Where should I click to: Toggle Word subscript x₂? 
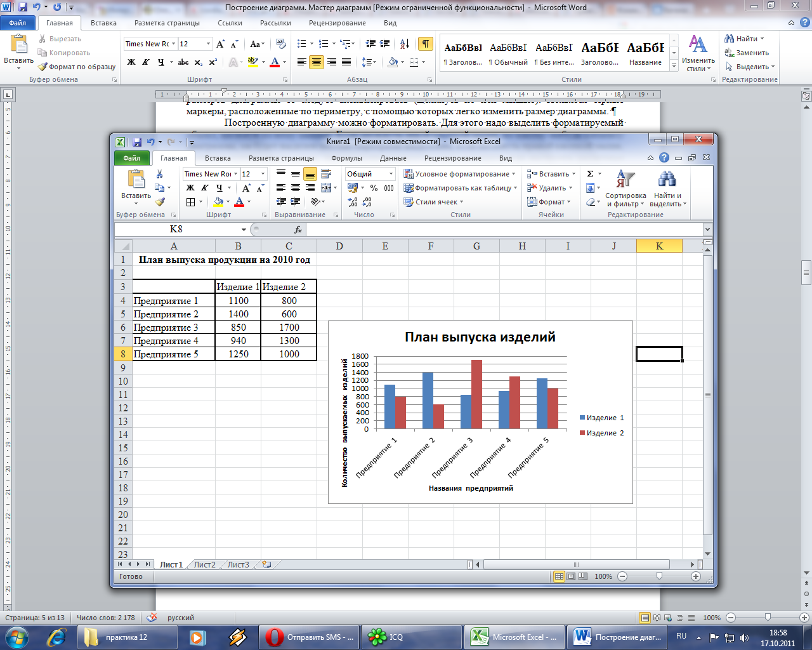coord(199,62)
